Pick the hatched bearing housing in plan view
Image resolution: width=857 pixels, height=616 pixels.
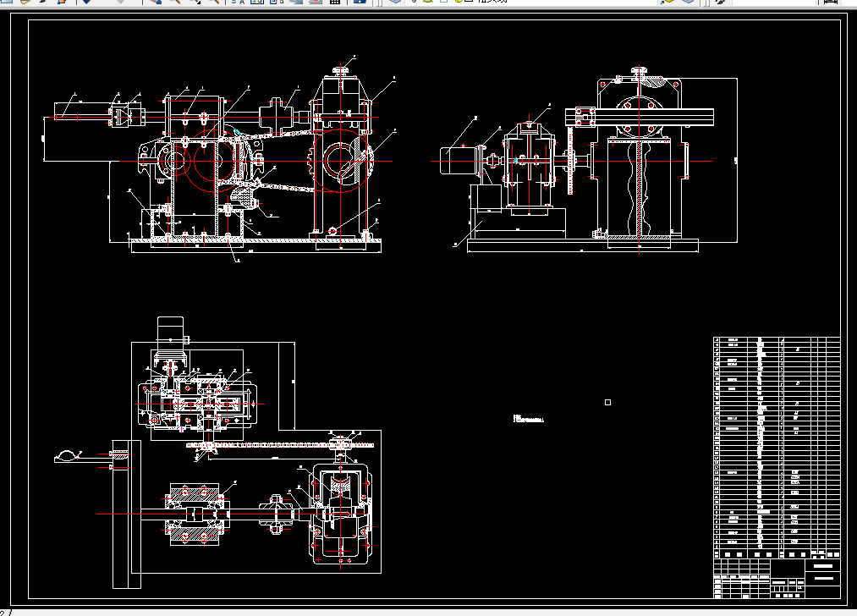195,514
